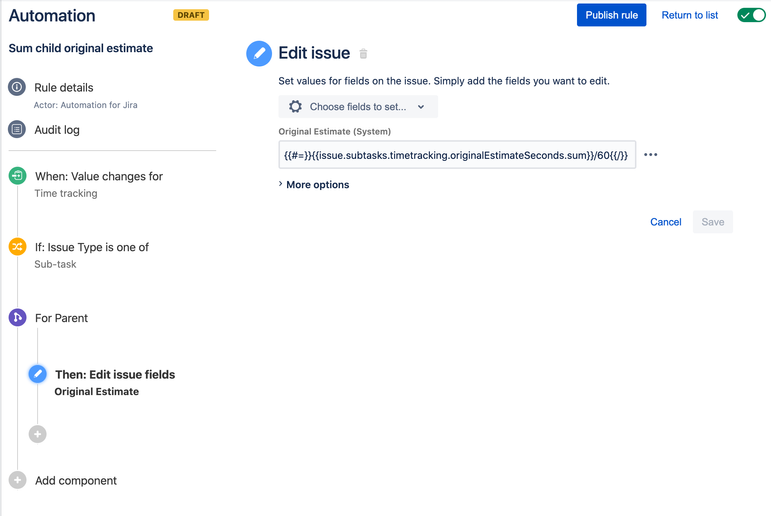Select Then: Edit issue fields step
Viewport: 771px width, 516px height.
[115, 374]
